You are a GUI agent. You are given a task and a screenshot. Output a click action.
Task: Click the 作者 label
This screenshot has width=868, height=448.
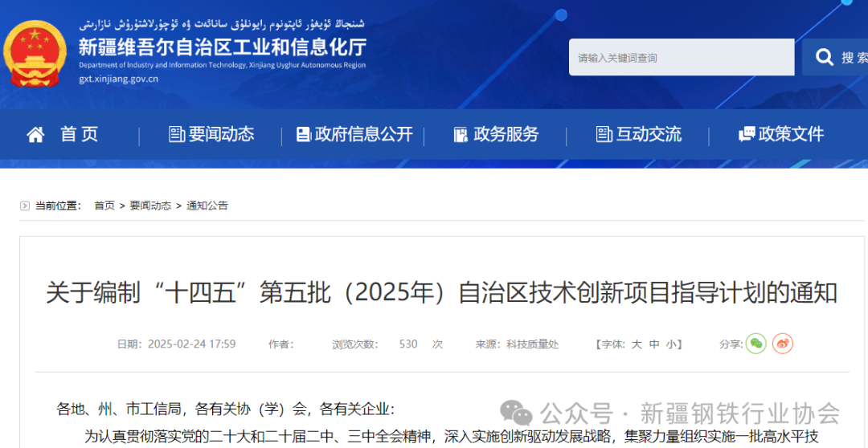(x=280, y=344)
